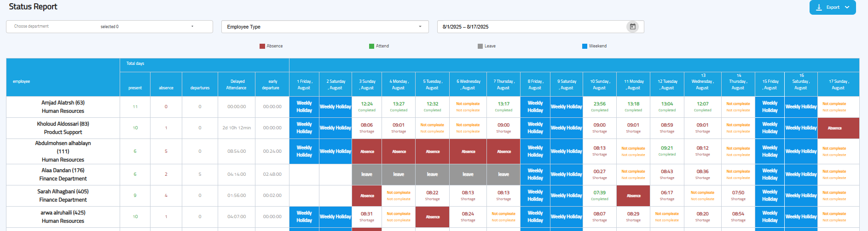Select the 1 Friday, August column header
Viewport: 868px width, 231px height.
[304, 84]
